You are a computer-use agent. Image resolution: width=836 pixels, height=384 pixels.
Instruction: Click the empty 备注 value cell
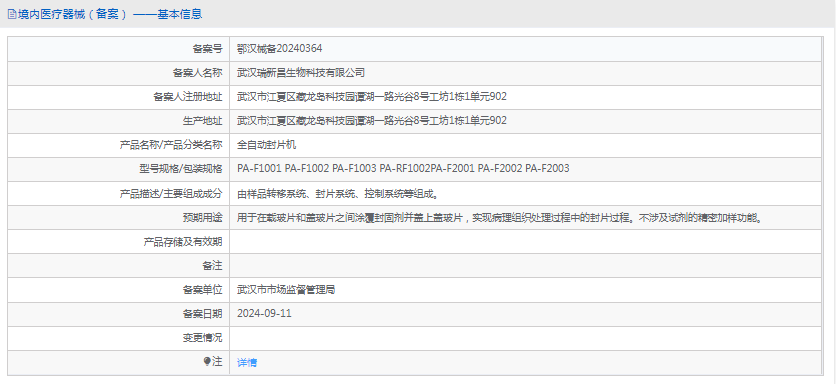pyautogui.click(x=526, y=265)
